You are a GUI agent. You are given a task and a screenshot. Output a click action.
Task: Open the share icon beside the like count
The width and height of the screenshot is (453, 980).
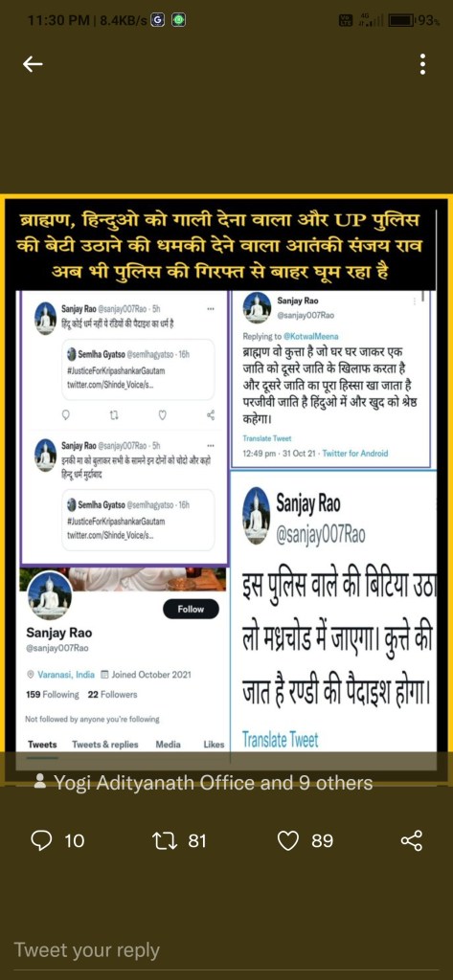point(413,840)
